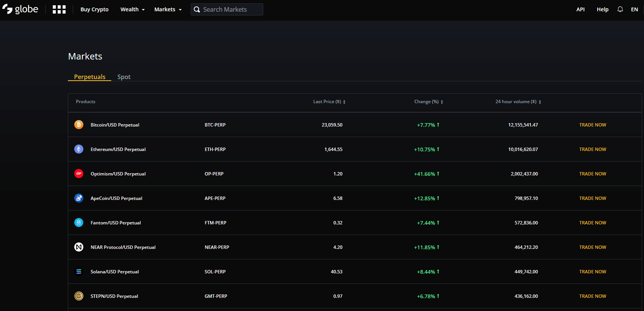Click Bitcoin volume 12,155,541.47

pos(523,125)
